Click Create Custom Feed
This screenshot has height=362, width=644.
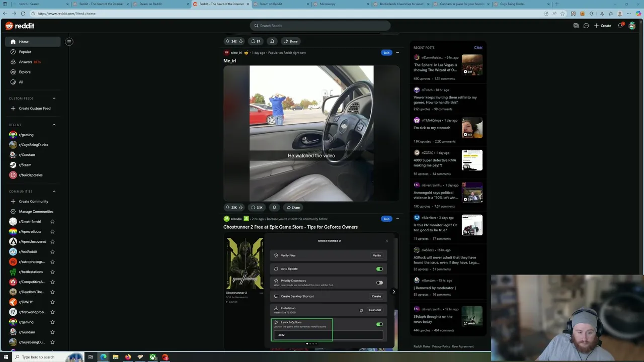click(x=33, y=108)
